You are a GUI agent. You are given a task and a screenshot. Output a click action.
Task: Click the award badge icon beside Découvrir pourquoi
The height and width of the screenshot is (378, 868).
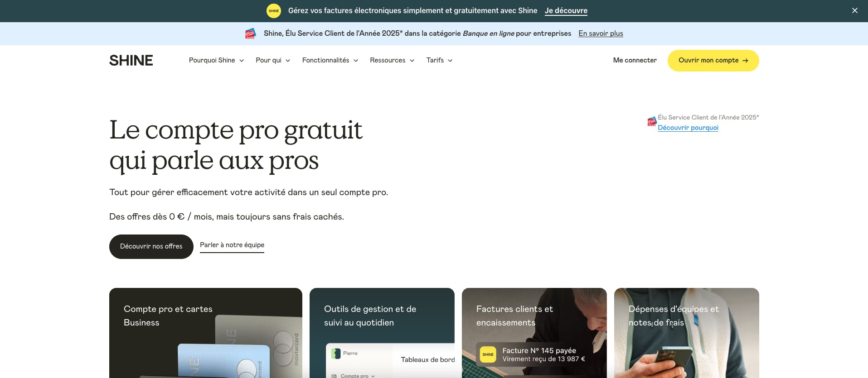pyautogui.click(x=652, y=121)
